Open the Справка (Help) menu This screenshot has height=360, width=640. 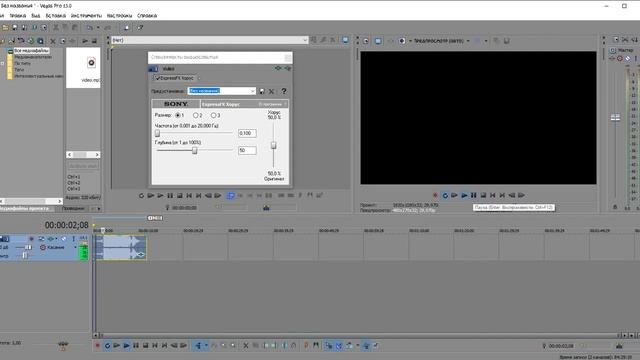147,16
